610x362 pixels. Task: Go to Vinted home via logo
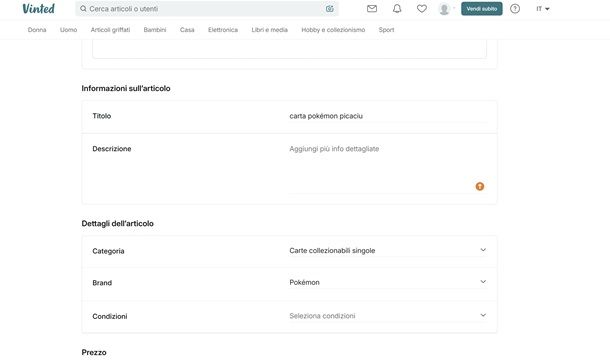39,9
